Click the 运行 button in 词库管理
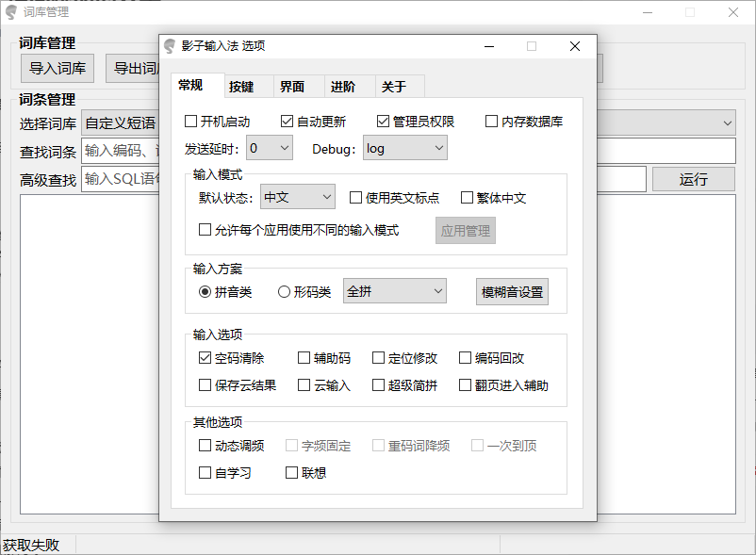Viewport: 756px width, 555px height. click(694, 179)
